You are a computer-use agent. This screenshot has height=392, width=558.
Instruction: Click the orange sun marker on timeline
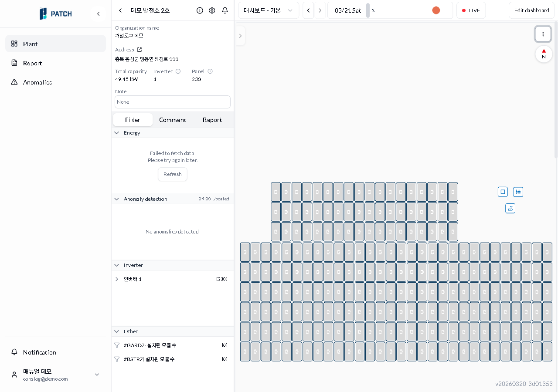436,10
